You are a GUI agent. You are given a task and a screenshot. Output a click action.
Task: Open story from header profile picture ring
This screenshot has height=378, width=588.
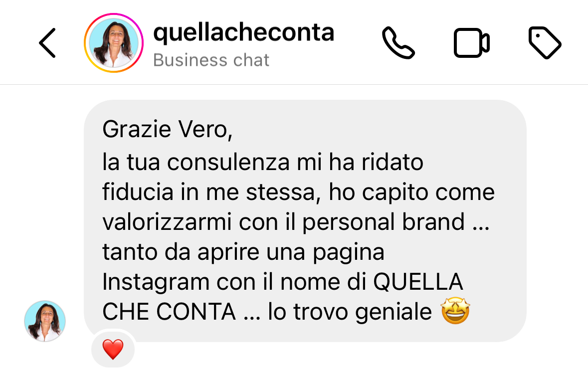click(x=114, y=43)
